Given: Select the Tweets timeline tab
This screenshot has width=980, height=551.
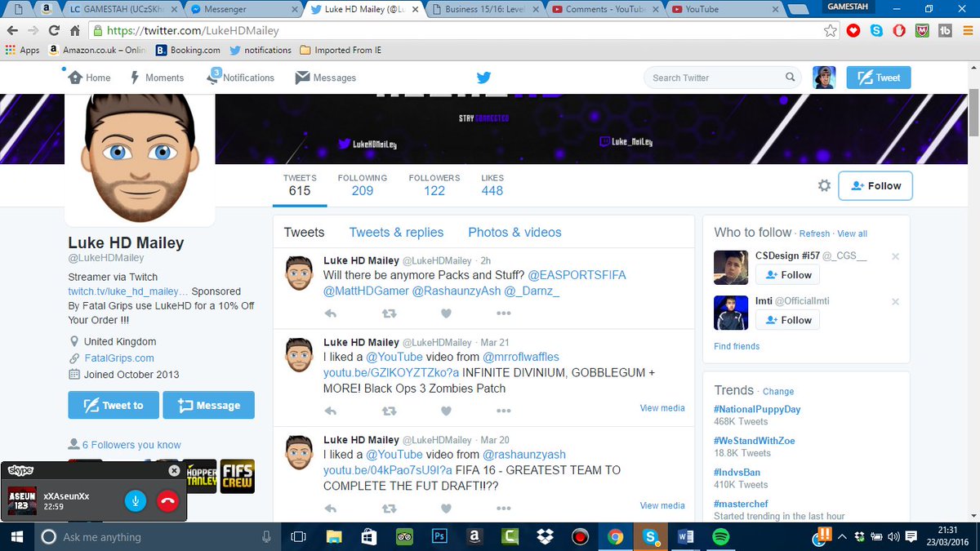Looking at the screenshot, I should (x=304, y=233).
